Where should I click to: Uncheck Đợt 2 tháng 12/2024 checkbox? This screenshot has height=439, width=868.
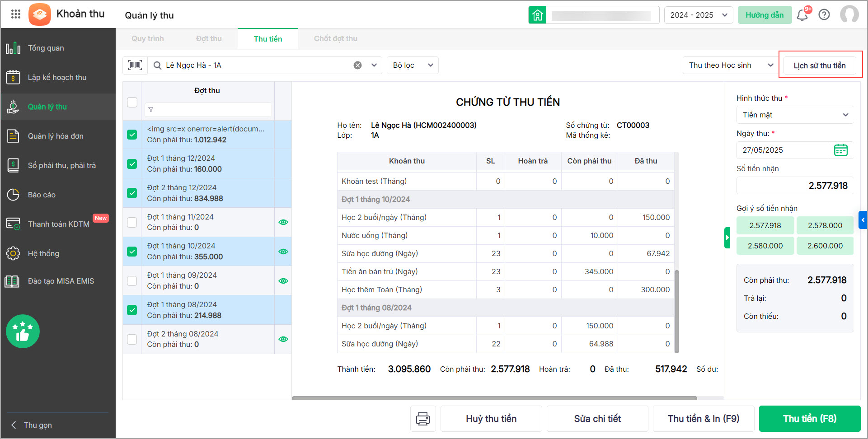click(132, 193)
